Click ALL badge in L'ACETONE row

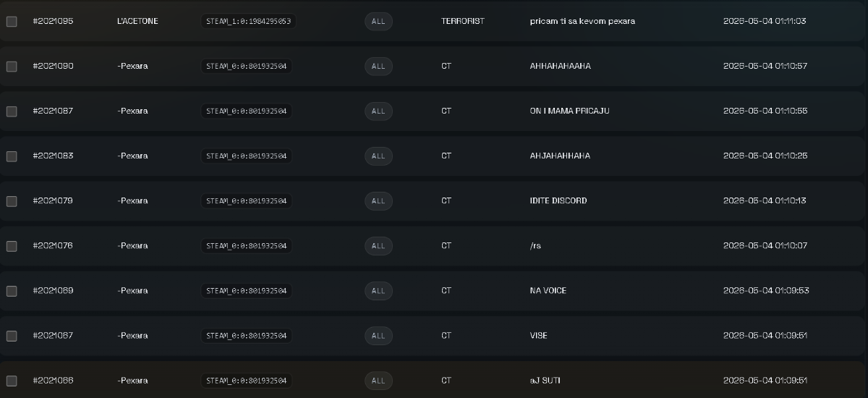pos(378,21)
